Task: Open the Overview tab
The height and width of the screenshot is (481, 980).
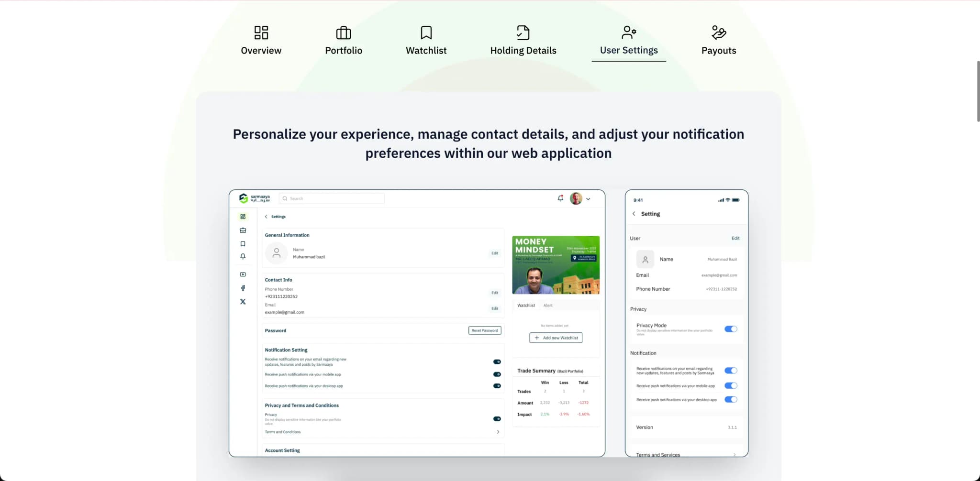Action: point(261,41)
